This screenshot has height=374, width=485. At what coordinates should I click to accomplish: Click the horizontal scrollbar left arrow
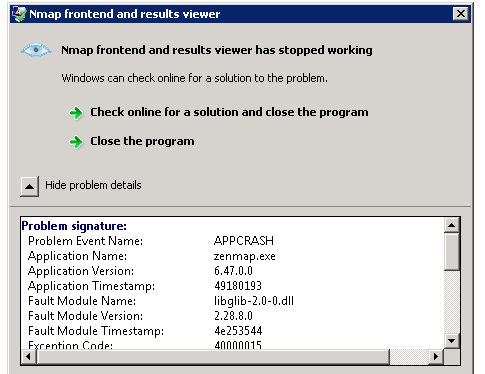(x=28, y=357)
